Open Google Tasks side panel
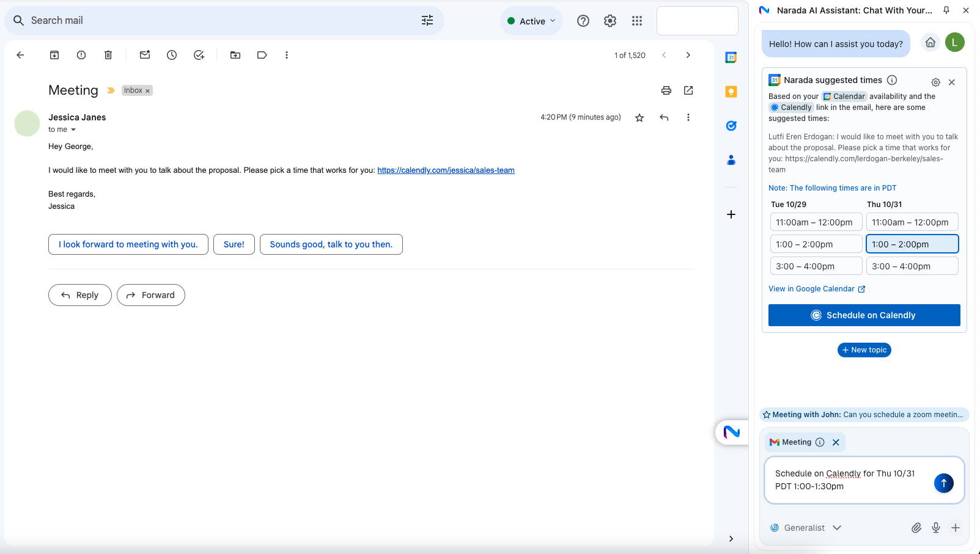The width and height of the screenshot is (980, 554). (731, 126)
